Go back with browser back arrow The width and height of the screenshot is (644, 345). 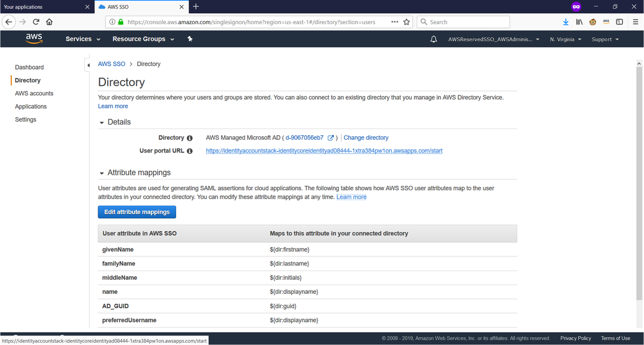8,22
